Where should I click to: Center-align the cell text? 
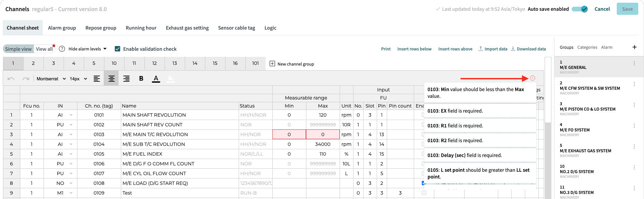click(111, 79)
